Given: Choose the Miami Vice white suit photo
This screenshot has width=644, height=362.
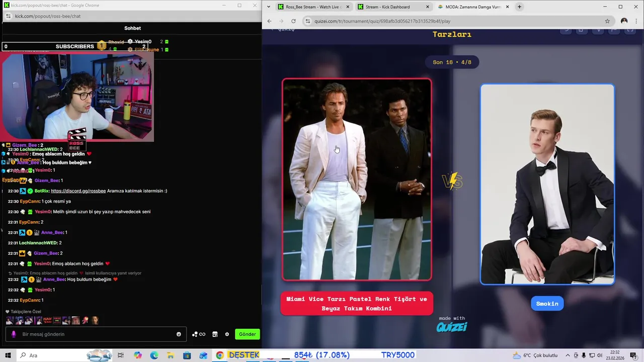Looking at the screenshot, I should pos(357,179).
